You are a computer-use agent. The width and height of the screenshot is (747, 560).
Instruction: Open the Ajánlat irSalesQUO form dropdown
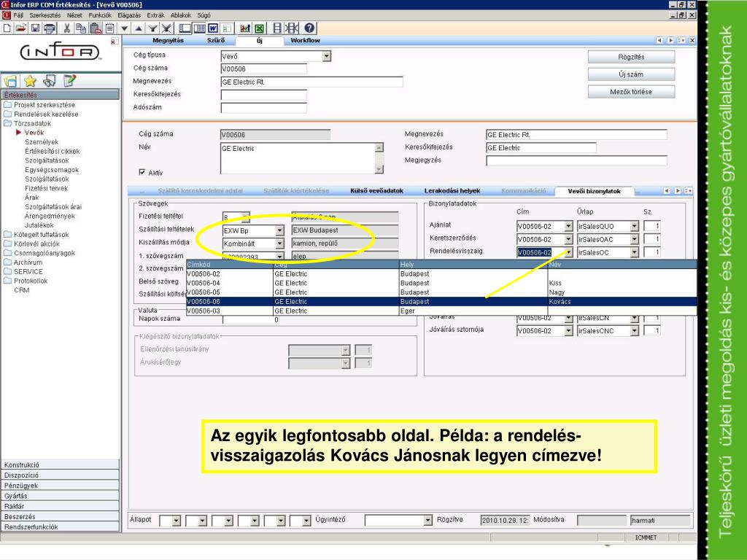pos(634,226)
